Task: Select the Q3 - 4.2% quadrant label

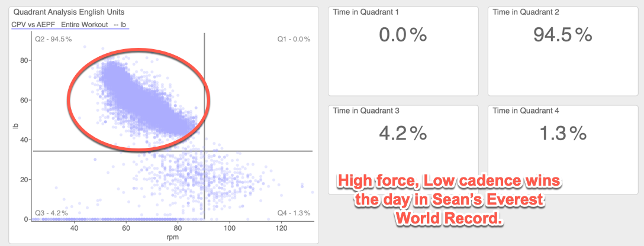Action: [51, 213]
